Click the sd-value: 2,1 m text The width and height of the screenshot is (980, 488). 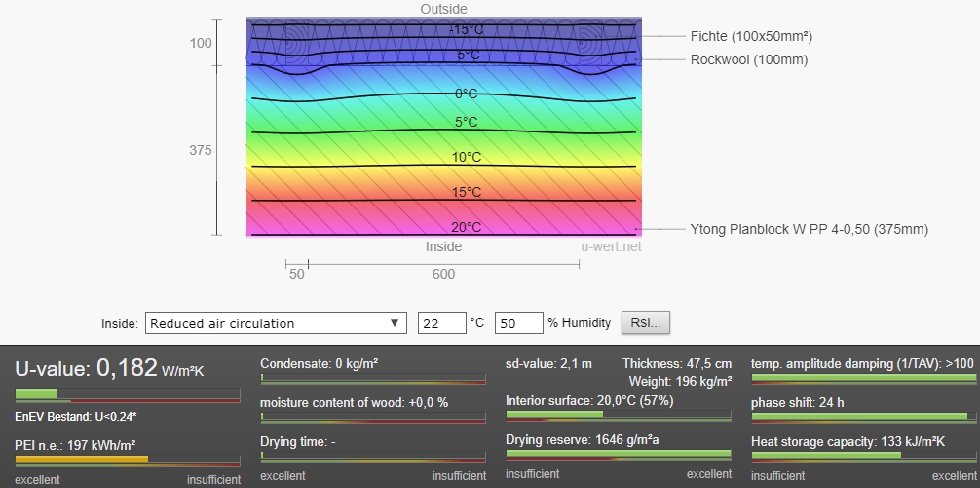[548, 363]
